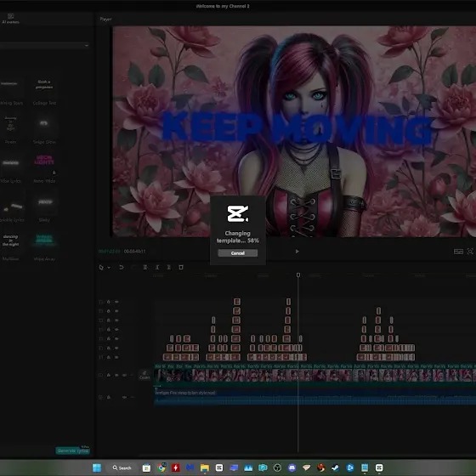
Task: Open OBS Studio from the taskbar
Action: [277, 467]
